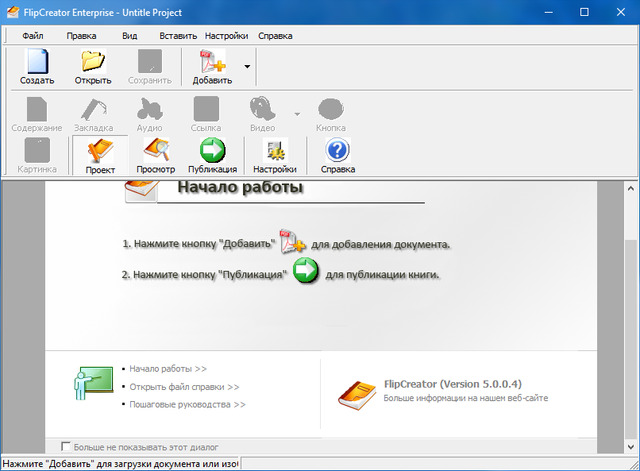This screenshot has height=471, width=640.
Task: Open the Правка menu
Action: point(81,36)
